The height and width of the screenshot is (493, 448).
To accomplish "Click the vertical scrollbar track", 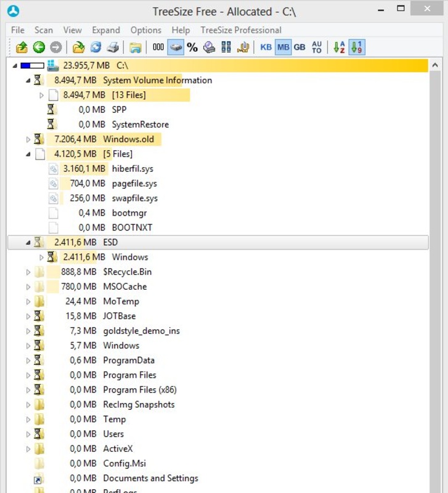I will [435, 283].
